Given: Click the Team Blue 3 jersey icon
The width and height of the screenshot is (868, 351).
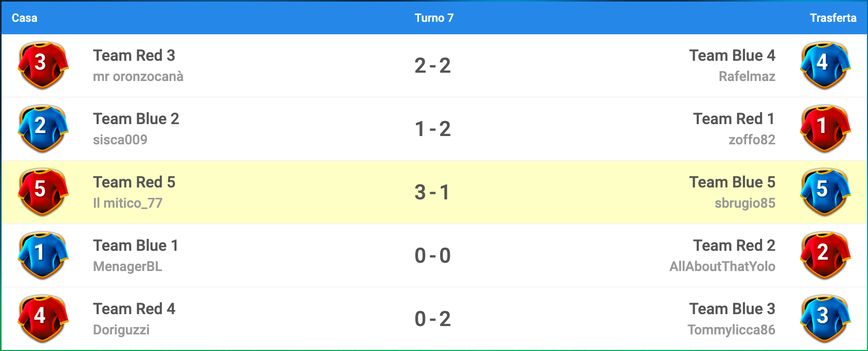Looking at the screenshot, I should tap(825, 319).
